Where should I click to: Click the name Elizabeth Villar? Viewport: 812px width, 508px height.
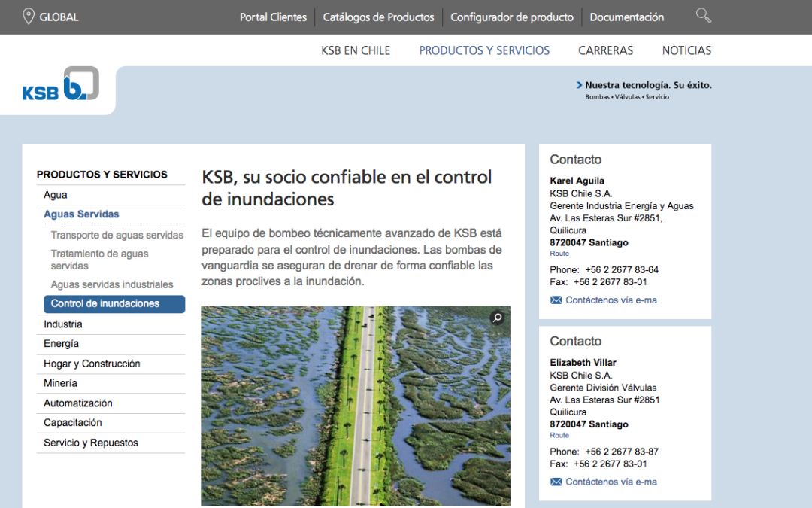pyautogui.click(x=583, y=363)
